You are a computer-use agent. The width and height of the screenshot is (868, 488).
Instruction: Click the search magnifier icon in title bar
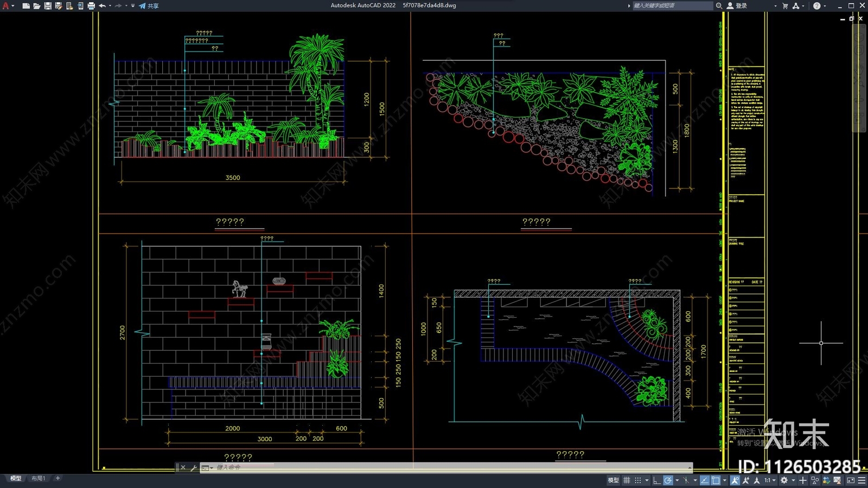point(719,5)
